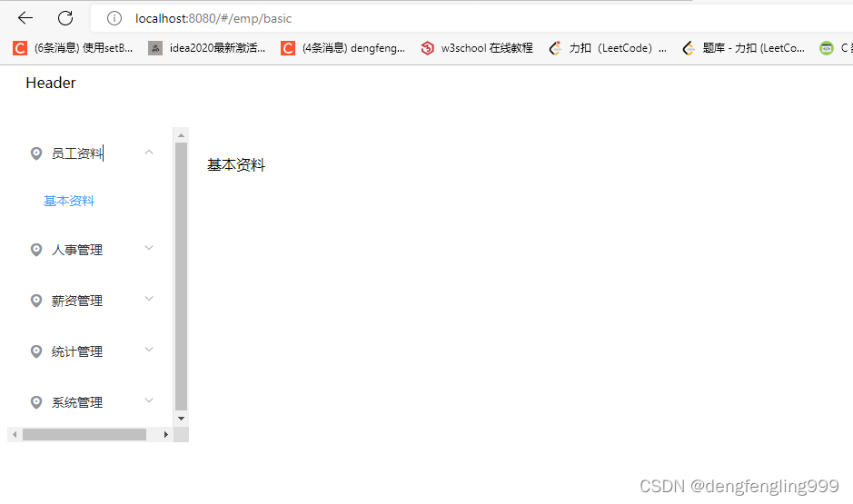The width and height of the screenshot is (853, 504).
Task: View site info icon in address bar
Action: (x=114, y=18)
